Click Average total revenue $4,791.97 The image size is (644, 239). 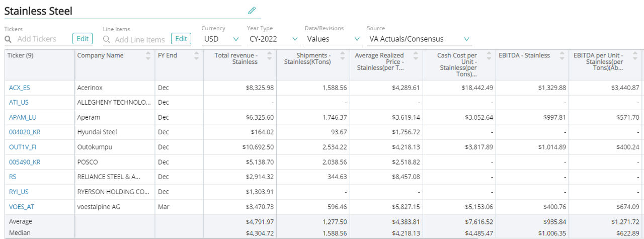tap(260, 221)
